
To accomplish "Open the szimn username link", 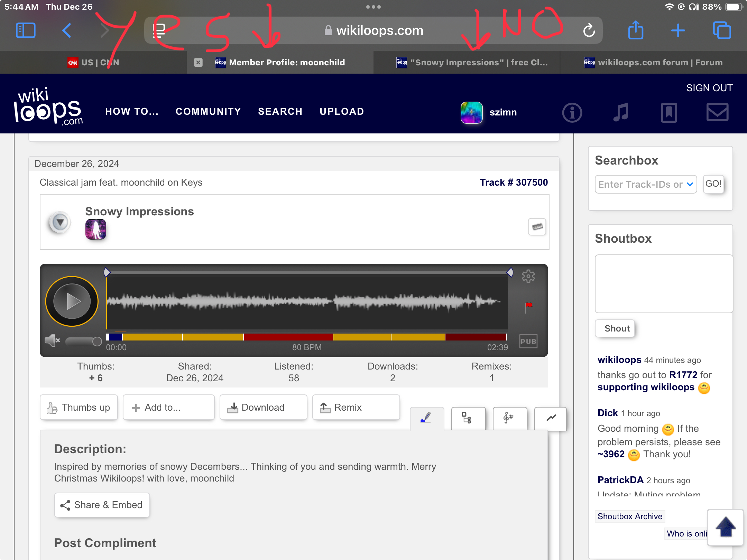I will 503,112.
